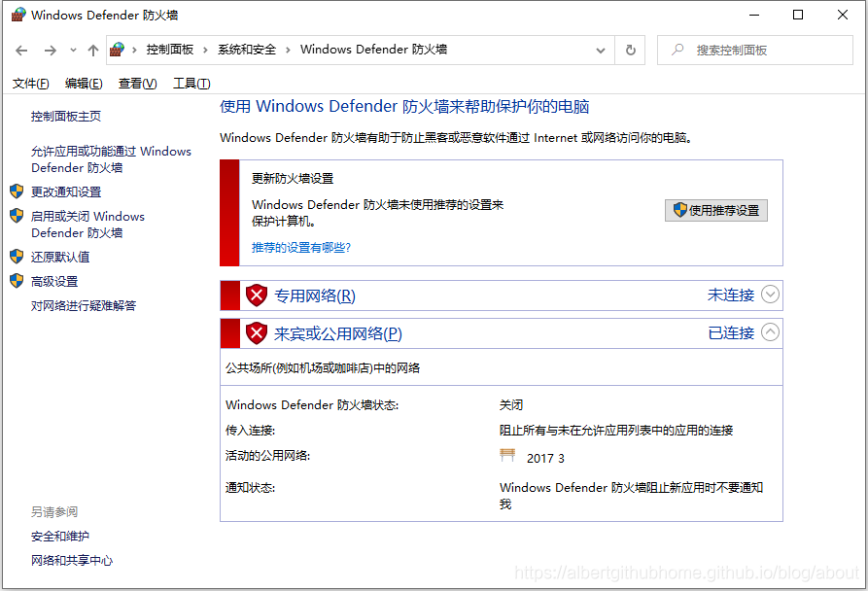
Task: Open 启用或关闭 Windows Defender 防火墙
Action: click(x=88, y=225)
